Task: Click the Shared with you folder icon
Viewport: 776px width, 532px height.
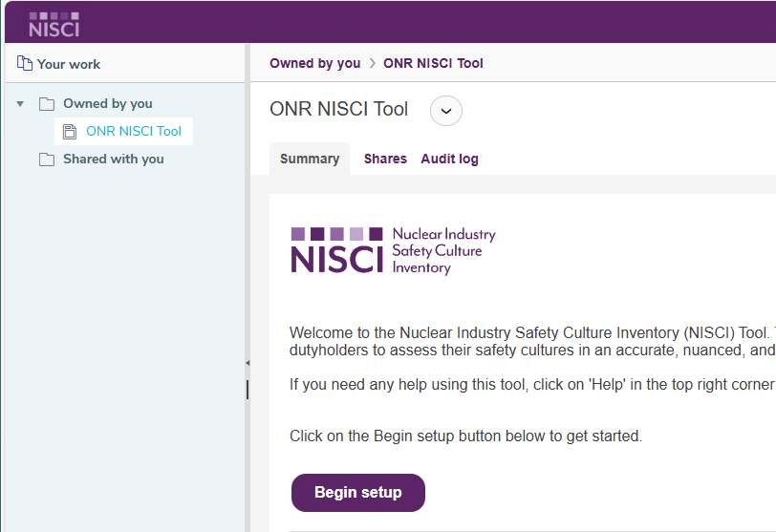Action: (47, 160)
